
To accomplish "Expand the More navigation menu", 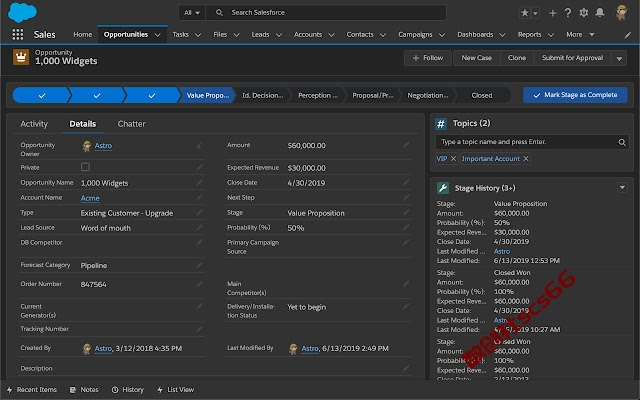I will point(580,35).
